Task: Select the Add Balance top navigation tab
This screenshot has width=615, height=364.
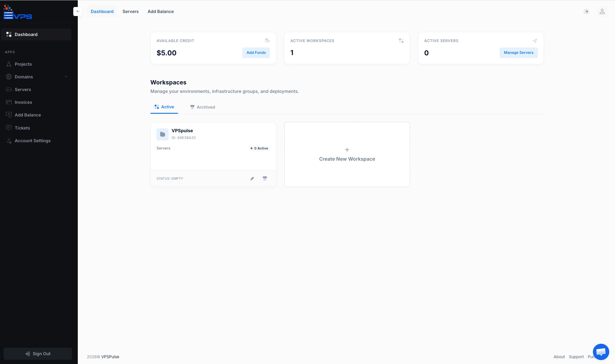Action: click(161, 11)
